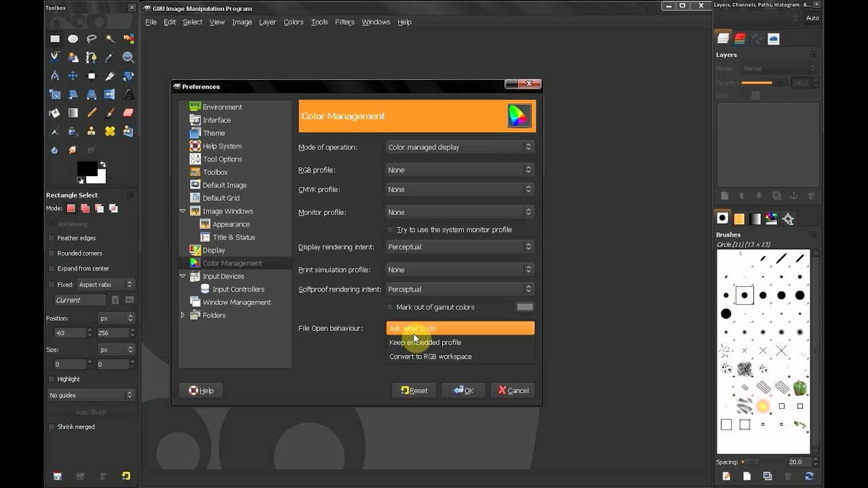This screenshot has width=868, height=488.
Task: Select the green pepper brush thumbnail
Action: click(x=800, y=388)
